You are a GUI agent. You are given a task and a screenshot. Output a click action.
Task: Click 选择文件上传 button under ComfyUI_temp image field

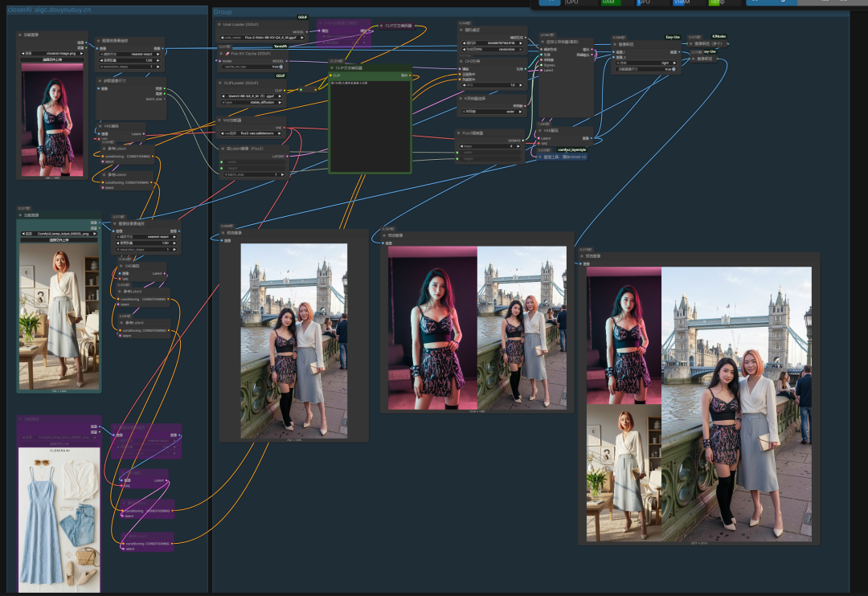pyautogui.click(x=59, y=239)
